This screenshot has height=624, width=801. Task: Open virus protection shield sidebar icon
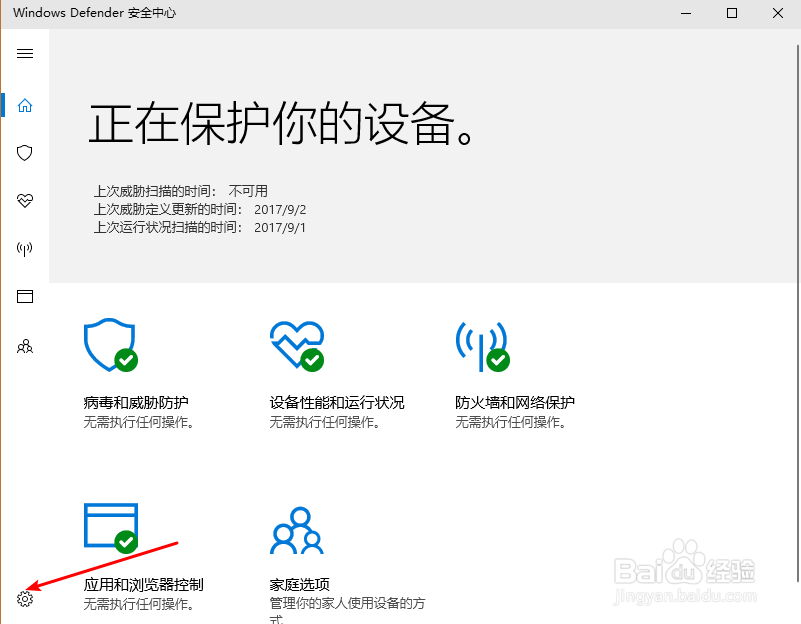[25, 153]
